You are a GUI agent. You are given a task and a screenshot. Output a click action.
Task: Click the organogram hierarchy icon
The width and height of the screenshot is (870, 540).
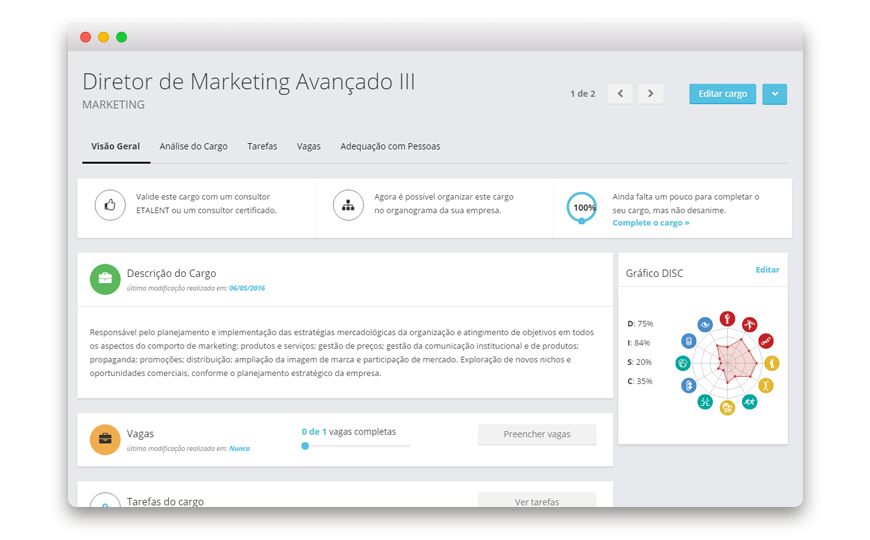click(348, 205)
